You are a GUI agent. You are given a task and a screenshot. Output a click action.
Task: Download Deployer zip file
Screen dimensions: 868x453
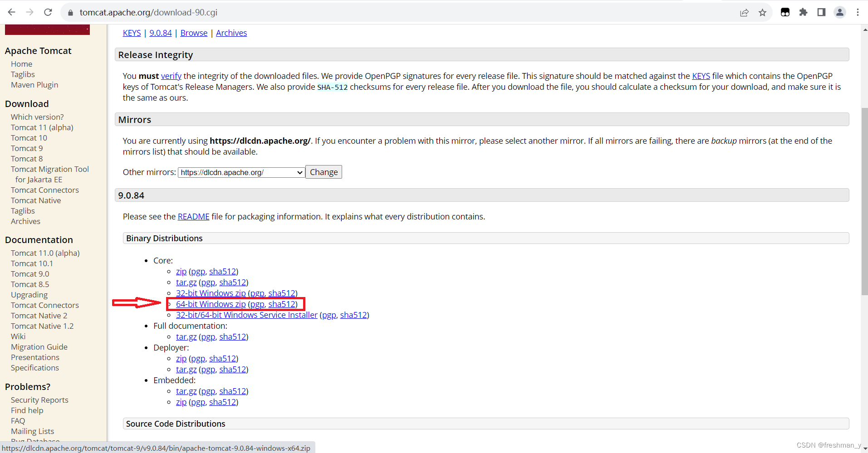pyautogui.click(x=181, y=358)
